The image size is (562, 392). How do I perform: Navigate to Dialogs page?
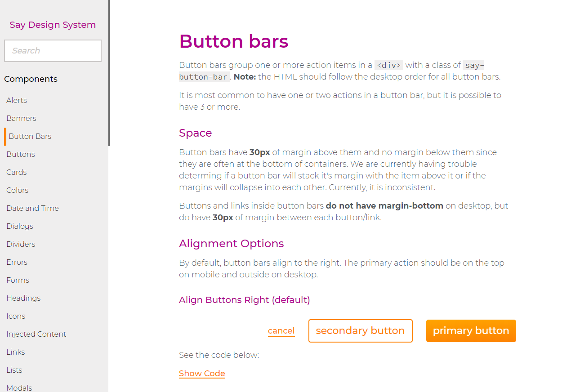point(20,226)
